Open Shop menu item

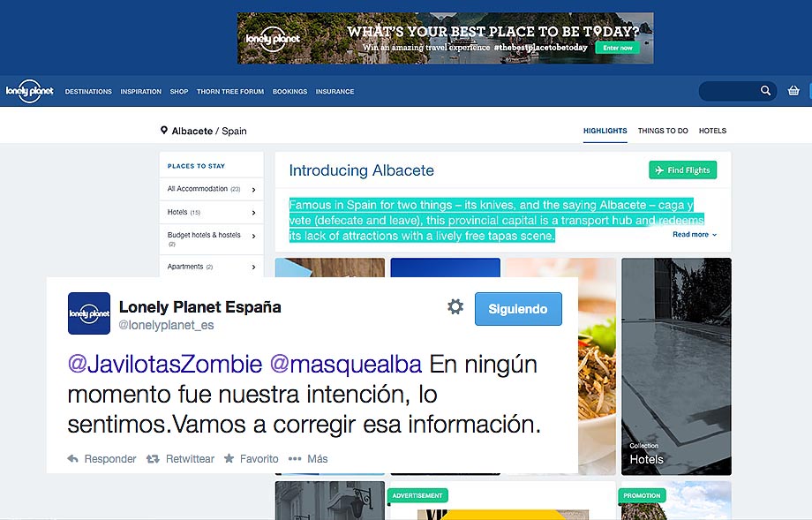(x=179, y=91)
